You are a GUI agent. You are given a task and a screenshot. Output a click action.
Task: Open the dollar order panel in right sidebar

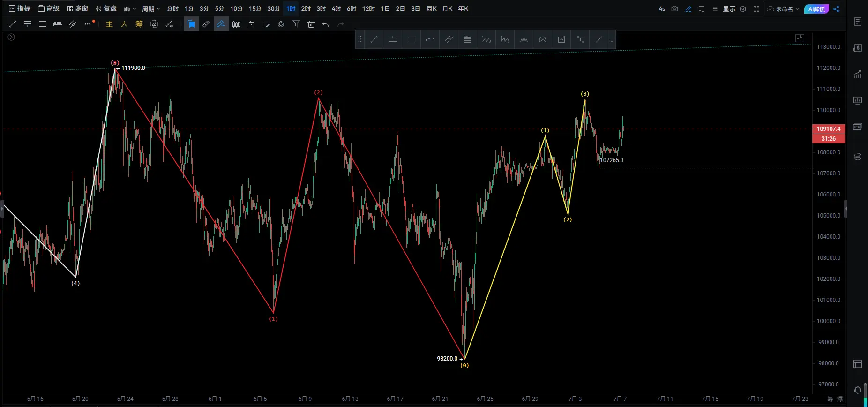858,48
